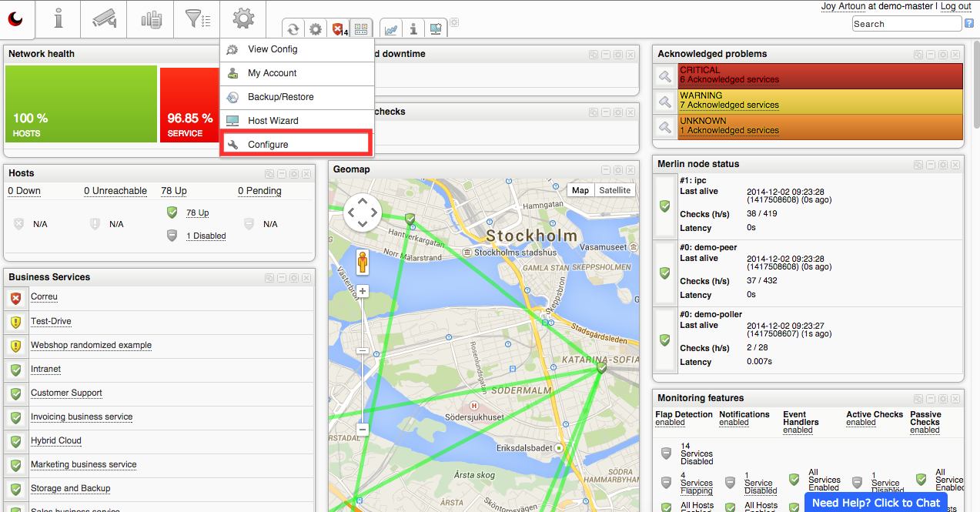Open the Filters funnel menu icon
This screenshot has height=512, width=980.
(197, 19)
